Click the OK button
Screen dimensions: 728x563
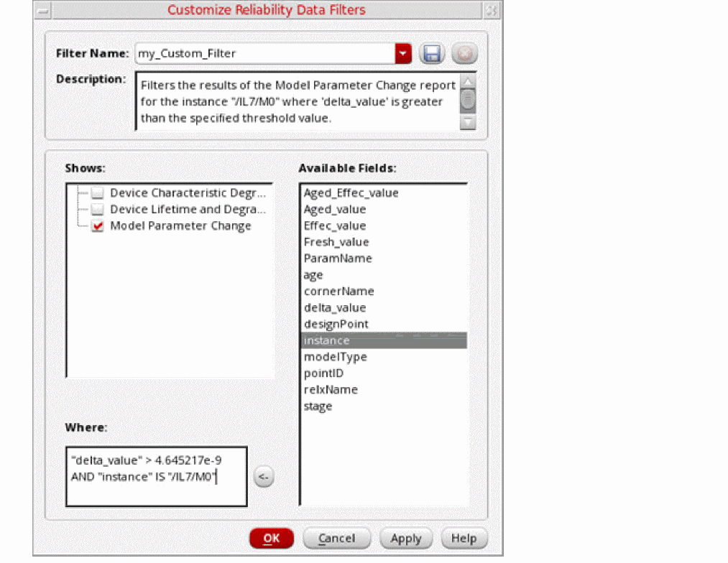point(272,539)
